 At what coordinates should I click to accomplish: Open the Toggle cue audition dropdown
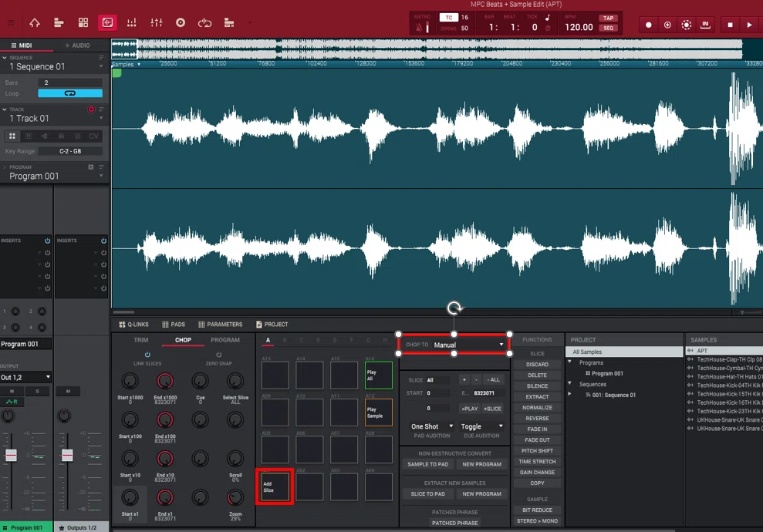coord(482,426)
